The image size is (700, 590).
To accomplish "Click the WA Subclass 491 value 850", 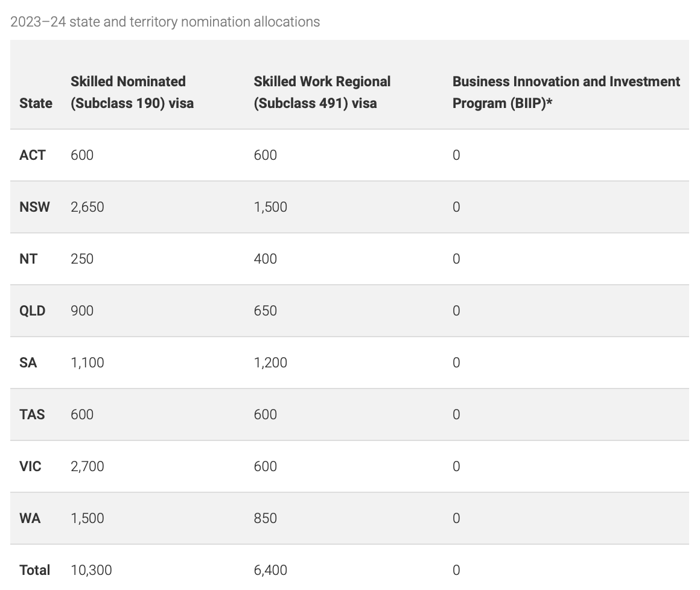I will 266,518.
